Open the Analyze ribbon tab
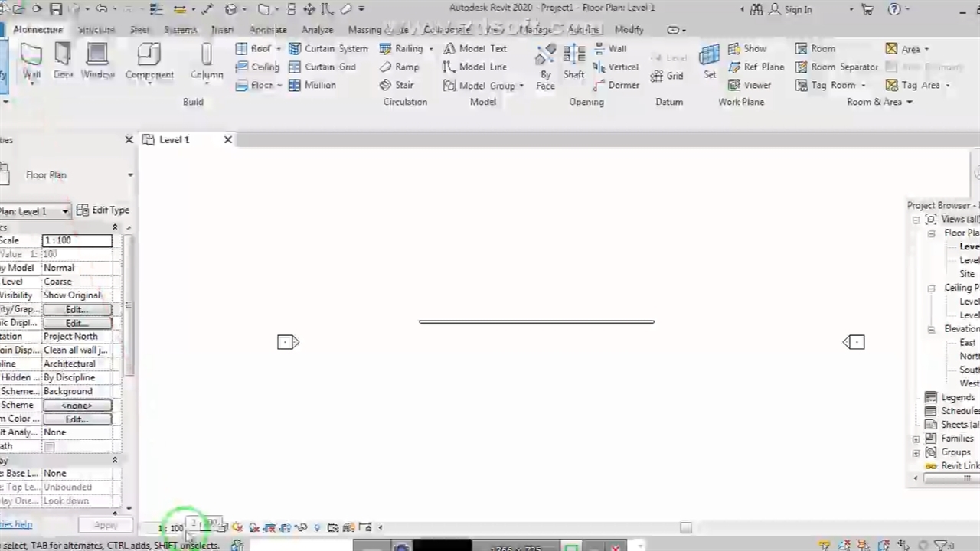Image resolution: width=980 pixels, height=551 pixels. [x=317, y=30]
